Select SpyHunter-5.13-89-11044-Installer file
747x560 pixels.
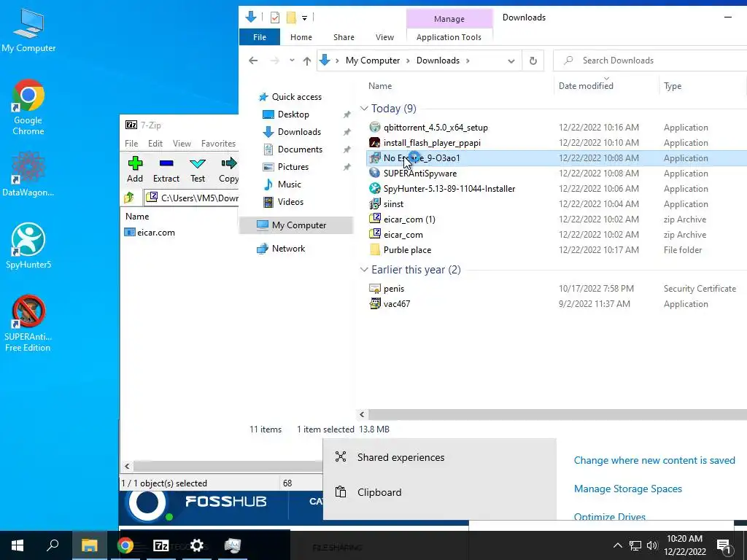tap(449, 189)
